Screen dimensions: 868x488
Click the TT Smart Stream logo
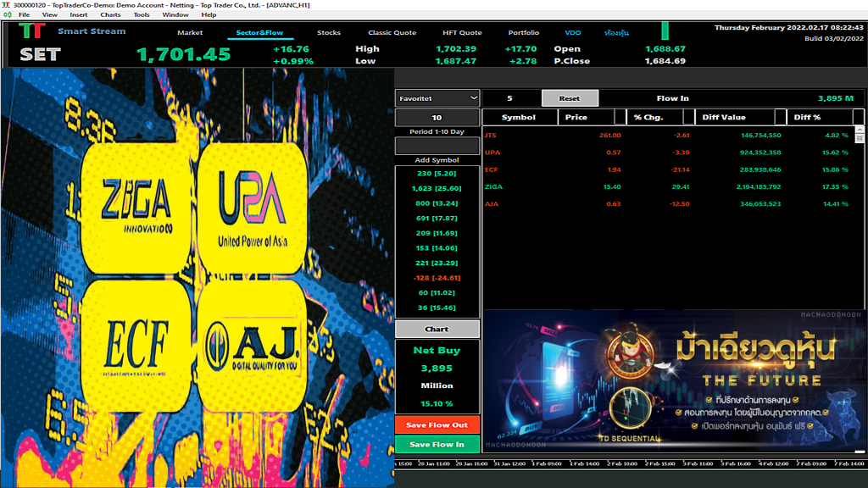click(x=31, y=31)
